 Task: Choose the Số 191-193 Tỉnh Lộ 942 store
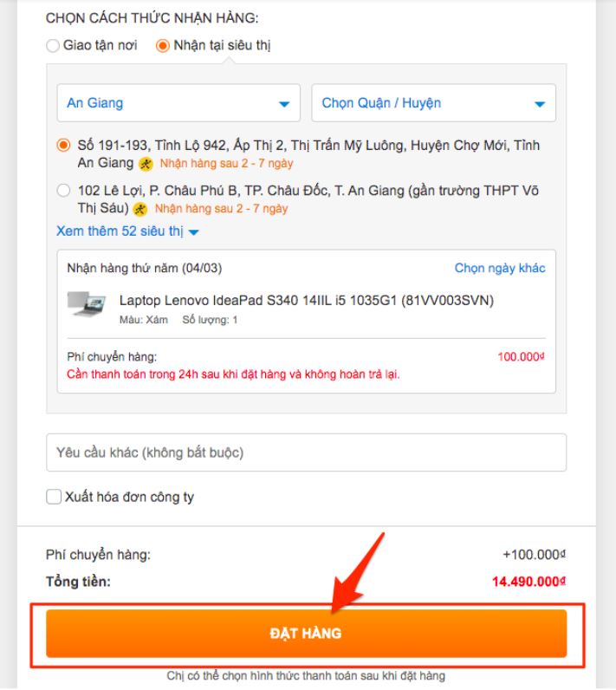pos(63,146)
